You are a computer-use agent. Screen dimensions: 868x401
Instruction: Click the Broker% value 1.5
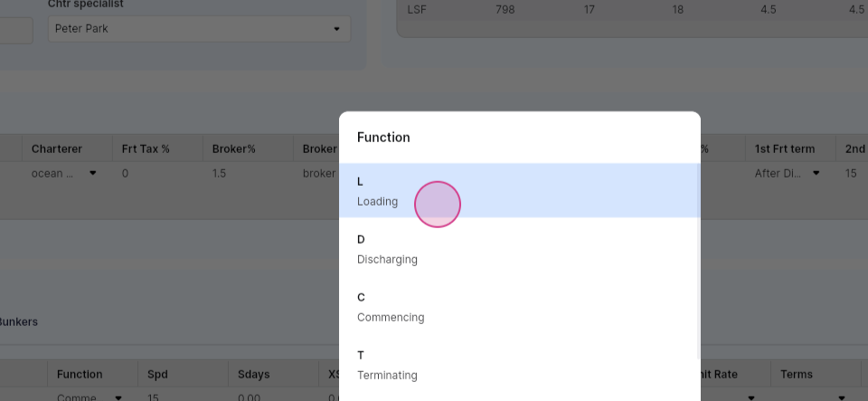click(219, 174)
